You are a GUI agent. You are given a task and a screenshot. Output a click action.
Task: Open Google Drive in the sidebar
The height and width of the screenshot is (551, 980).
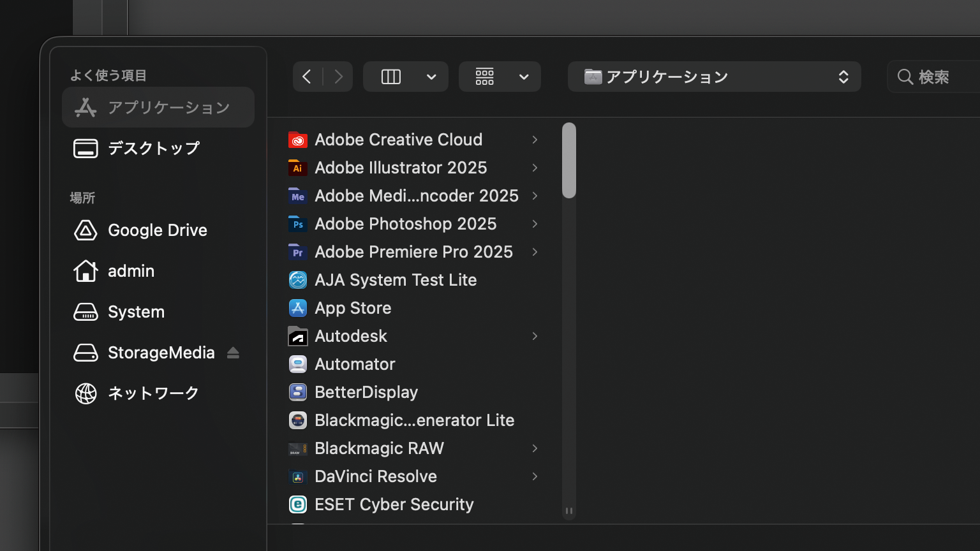157,230
